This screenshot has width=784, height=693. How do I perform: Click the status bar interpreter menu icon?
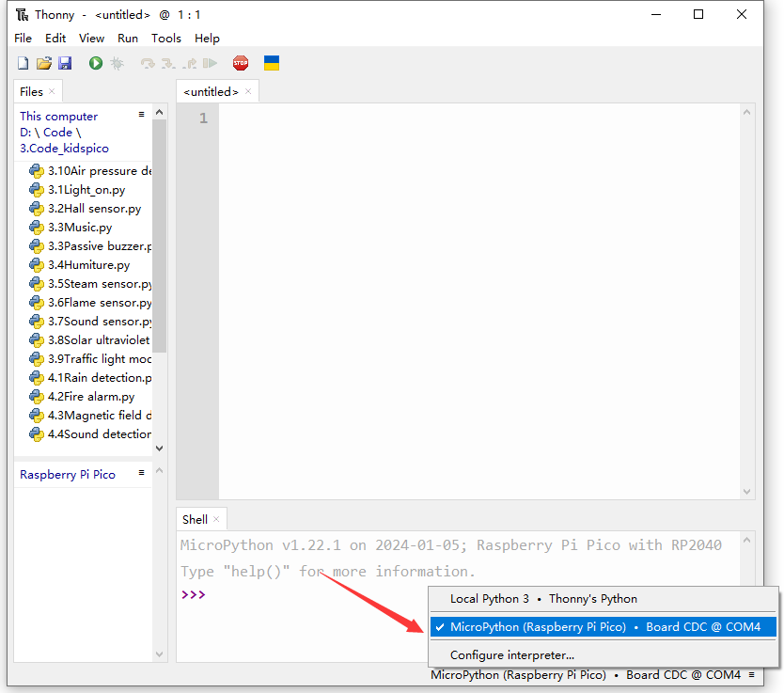click(x=751, y=675)
